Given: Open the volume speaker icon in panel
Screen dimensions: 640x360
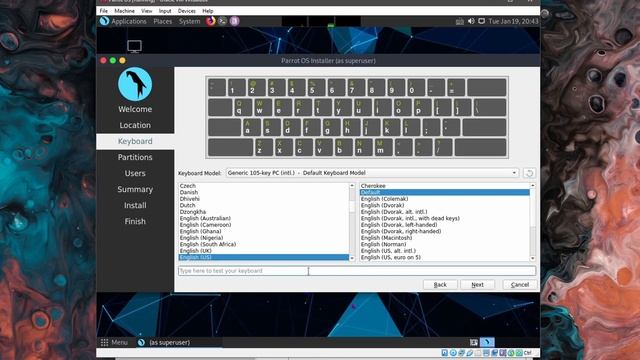Looking at the screenshot, I should click(x=471, y=21).
